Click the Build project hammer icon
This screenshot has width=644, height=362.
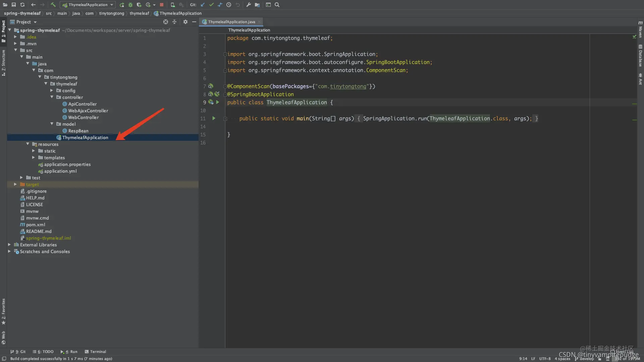[53, 4]
